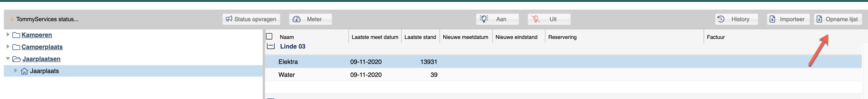
Task: Click the Excel file icon on Importeer
Action: coord(772,19)
